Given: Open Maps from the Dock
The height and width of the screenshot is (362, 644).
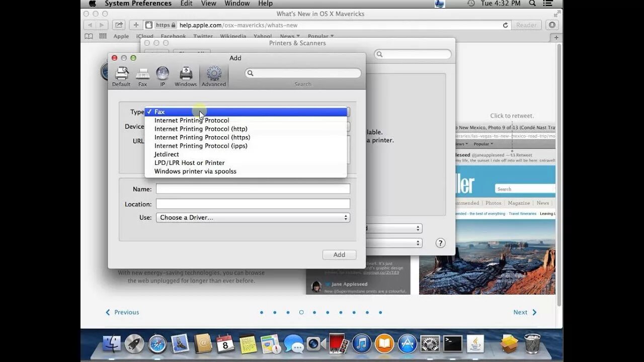Looking at the screenshot, I should click(x=271, y=344).
